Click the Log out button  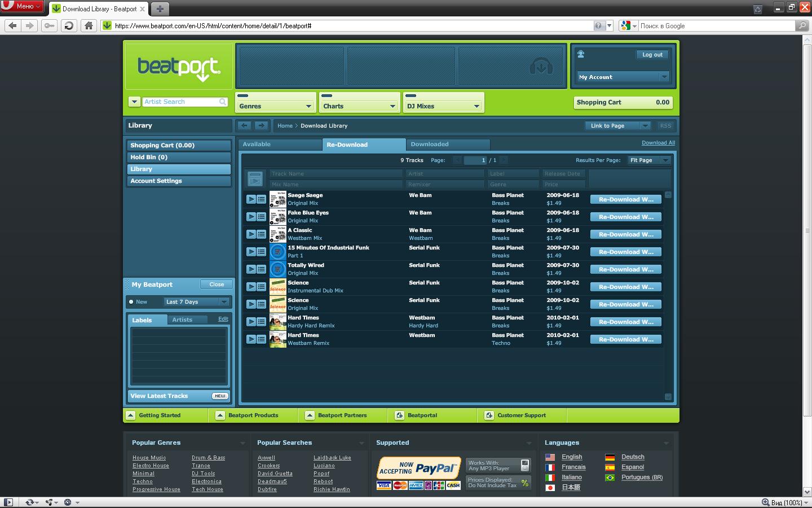652,55
